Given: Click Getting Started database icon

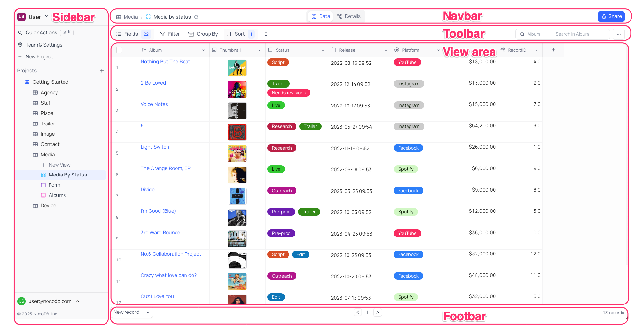Looking at the screenshot, I should [x=27, y=82].
